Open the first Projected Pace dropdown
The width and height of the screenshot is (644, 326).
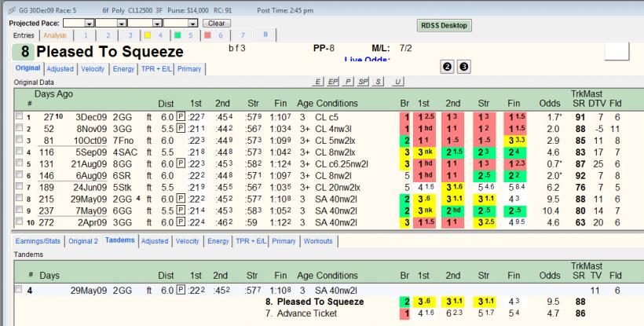[x=89, y=24]
